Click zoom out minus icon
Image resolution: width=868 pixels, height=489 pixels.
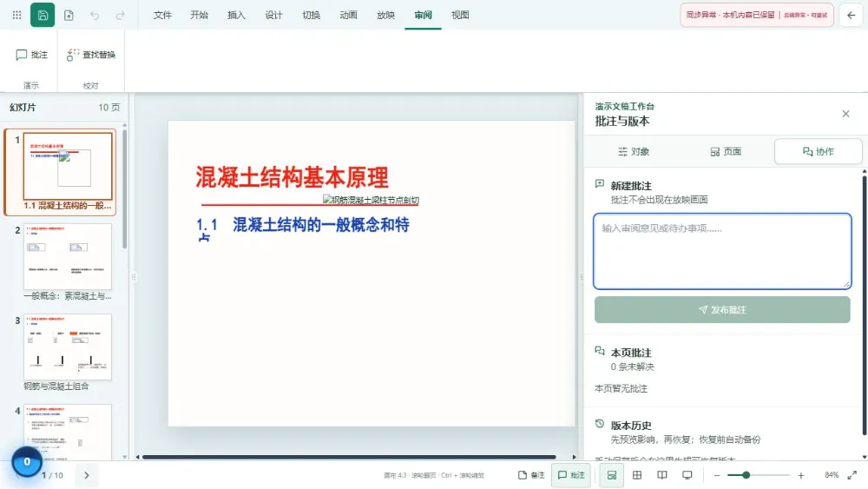[717, 475]
